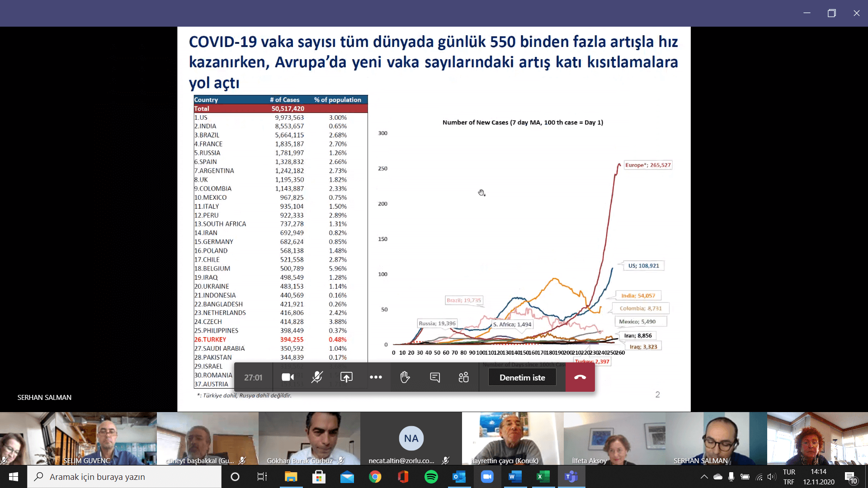Image resolution: width=868 pixels, height=488 pixels.
Task: Open Spotify from taskbar
Action: click(431, 477)
